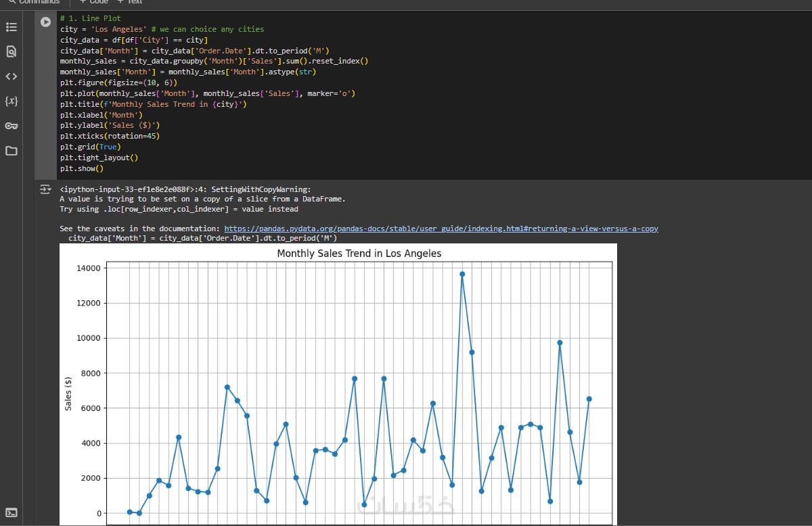
Task: Click the plt.grid(True) line
Action: coord(91,147)
